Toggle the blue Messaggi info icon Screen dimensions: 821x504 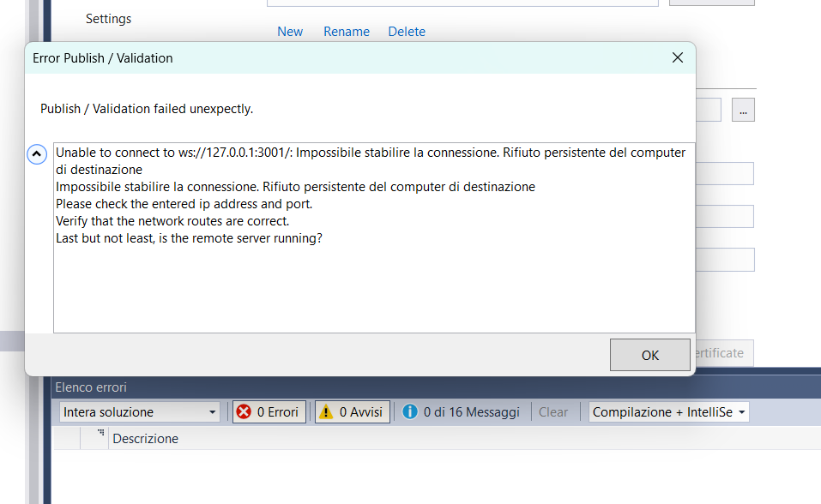coord(410,412)
